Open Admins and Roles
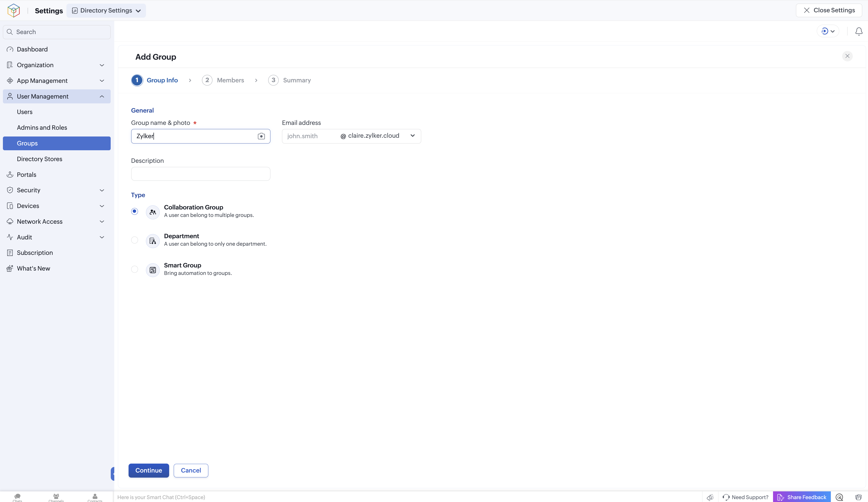The height and width of the screenshot is (502, 868). coord(57,128)
